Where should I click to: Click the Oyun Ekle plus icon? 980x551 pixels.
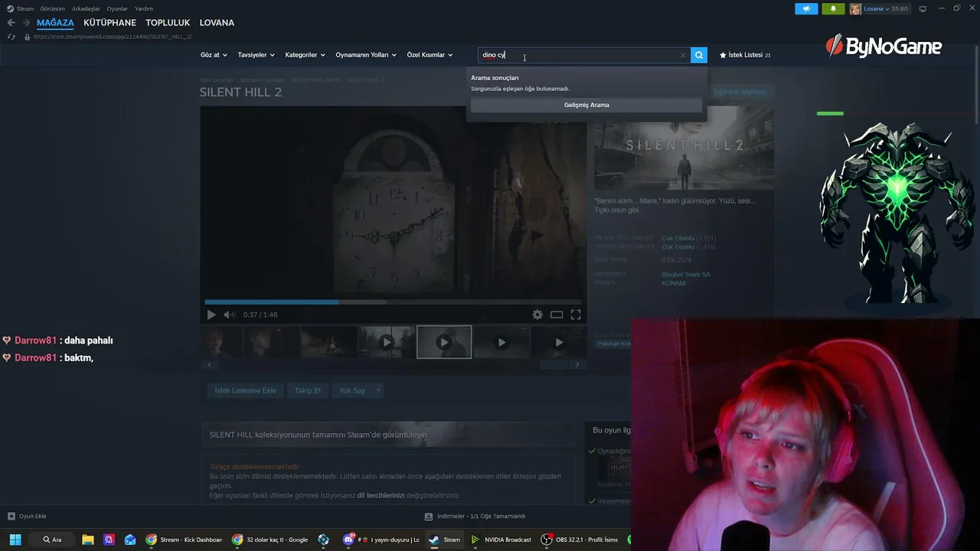click(x=11, y=517)
